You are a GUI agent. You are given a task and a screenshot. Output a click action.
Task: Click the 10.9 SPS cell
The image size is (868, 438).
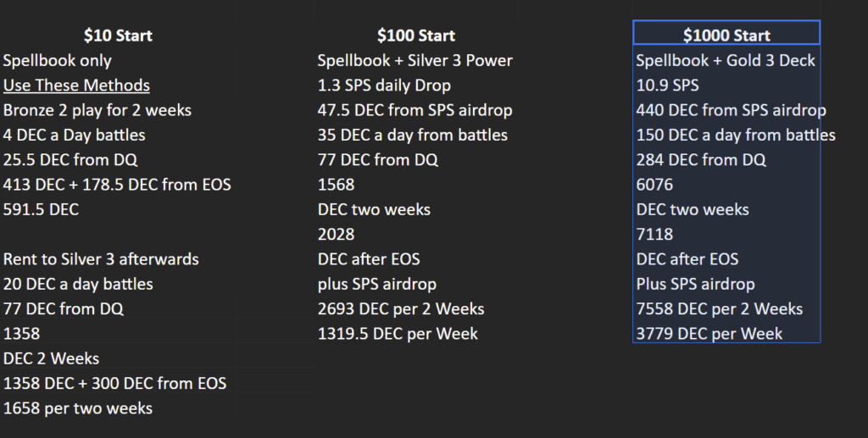667,86
